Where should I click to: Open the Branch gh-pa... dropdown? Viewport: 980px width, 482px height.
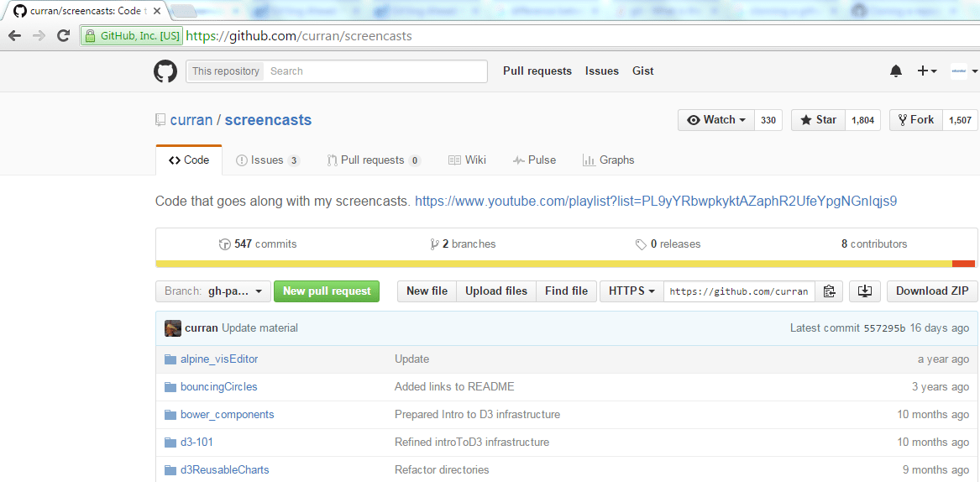[213, 291]
